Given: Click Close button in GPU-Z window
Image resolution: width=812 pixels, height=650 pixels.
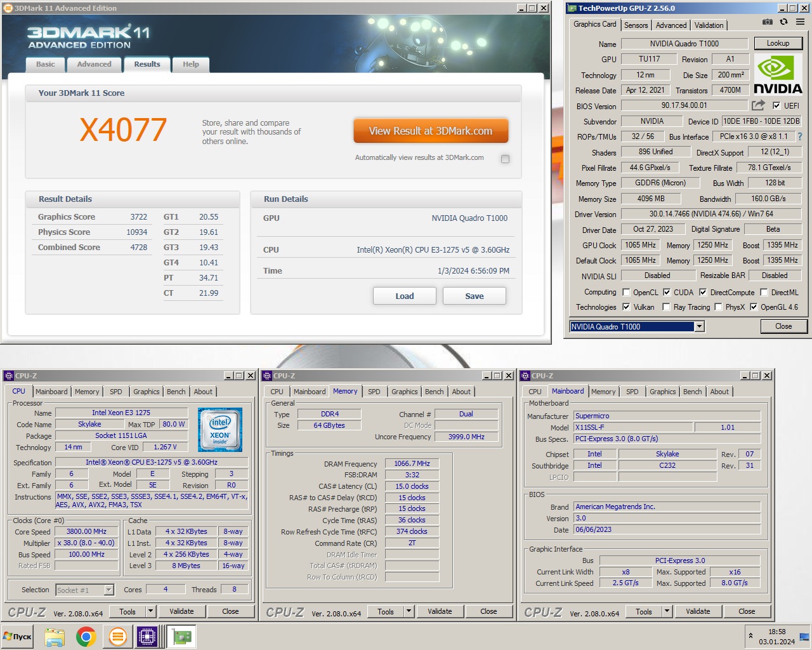Looking at the screenshot, I should coord(783,326).
